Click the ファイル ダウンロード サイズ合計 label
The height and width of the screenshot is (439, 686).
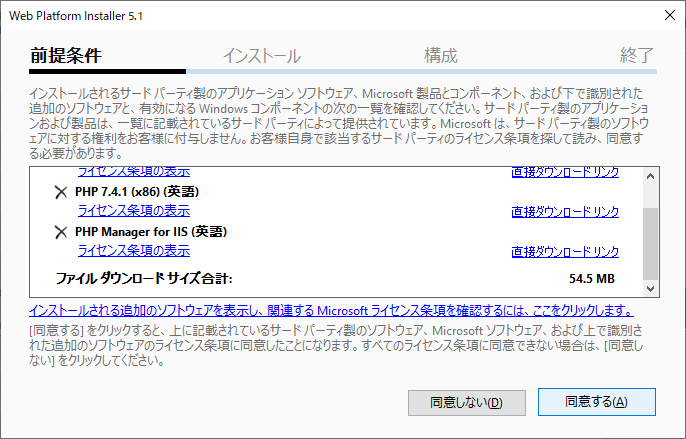(x=144, y=278)
